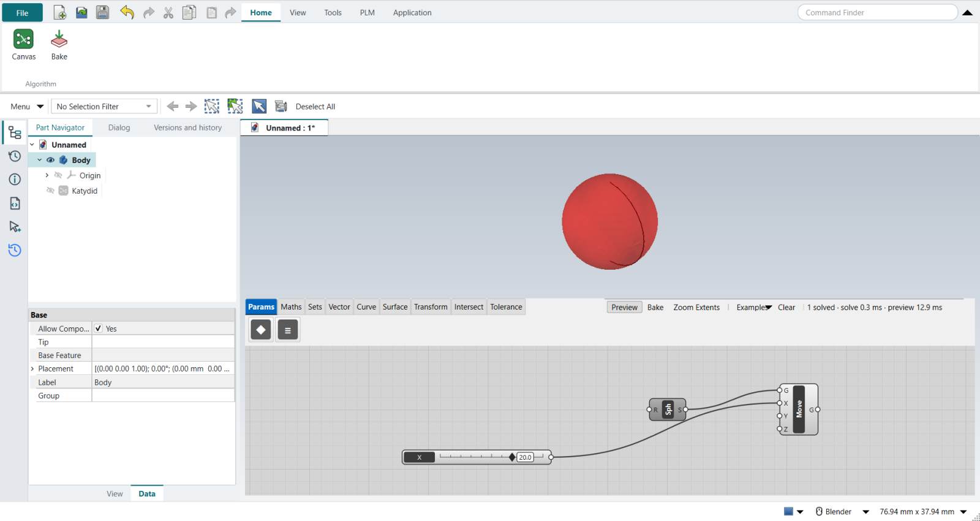Click the Command Finder search field
Image resolution: width=980 pixels, height=521 pixels.
(877, 12)
